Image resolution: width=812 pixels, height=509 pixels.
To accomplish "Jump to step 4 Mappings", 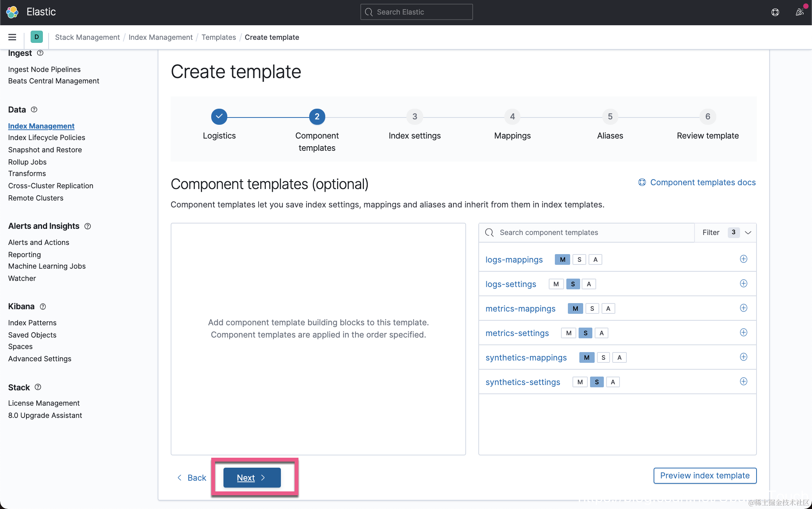I will (x=512, y=117).
